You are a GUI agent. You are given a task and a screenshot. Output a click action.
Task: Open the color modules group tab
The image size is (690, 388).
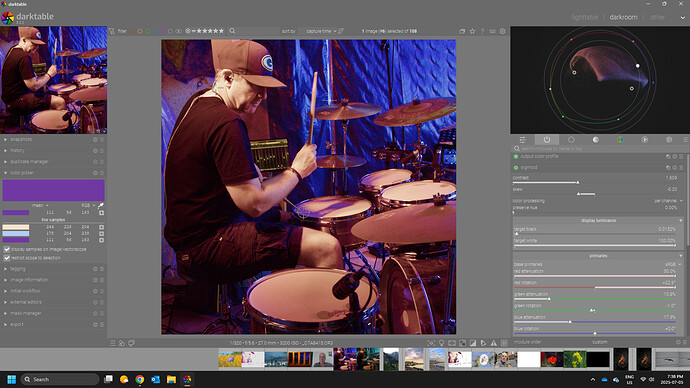[620, 139]
